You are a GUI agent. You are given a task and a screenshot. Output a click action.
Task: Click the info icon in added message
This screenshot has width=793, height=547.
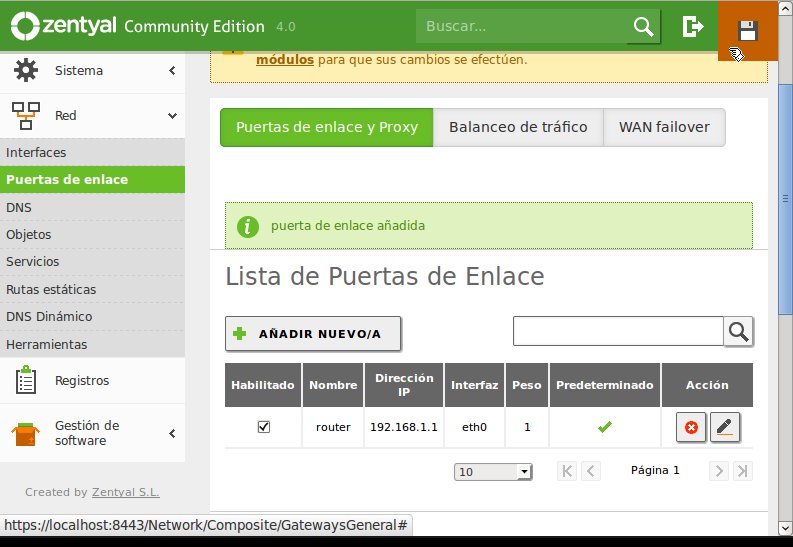point(247,226)
